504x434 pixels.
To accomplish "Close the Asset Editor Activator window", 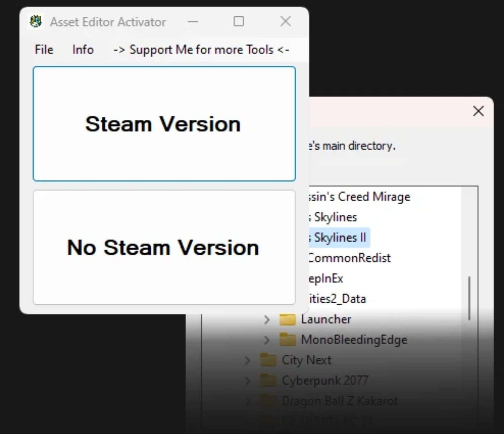I will [x=285, y=21].
